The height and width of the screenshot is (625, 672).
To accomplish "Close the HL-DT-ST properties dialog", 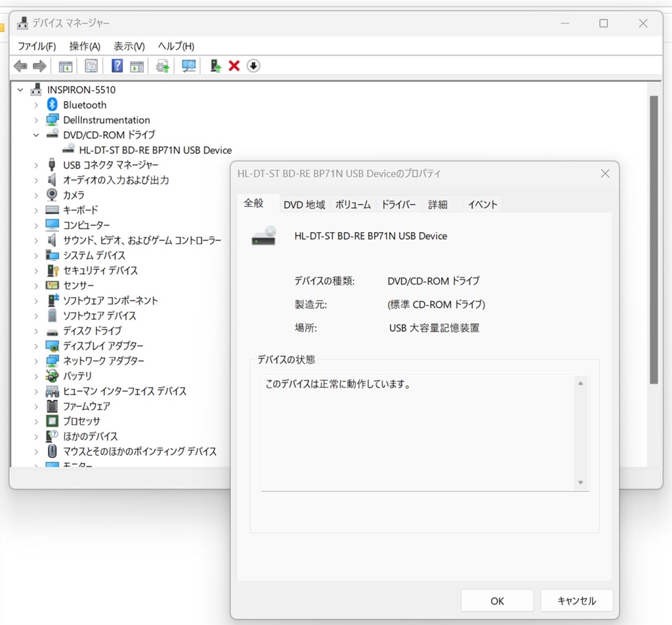I will [605, 174].
